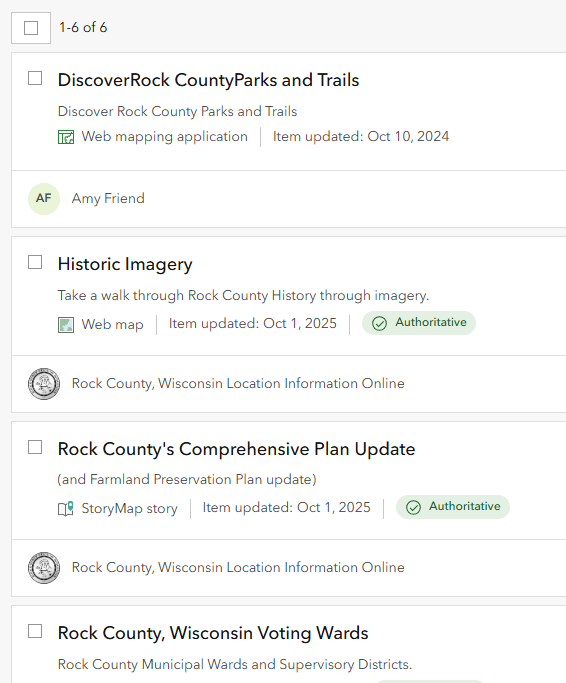Viewport: 566px width, 683px height.
Task: Mark the Rock County, Wisconsin Voting Wards checkbox
Action: pos(35,631)
